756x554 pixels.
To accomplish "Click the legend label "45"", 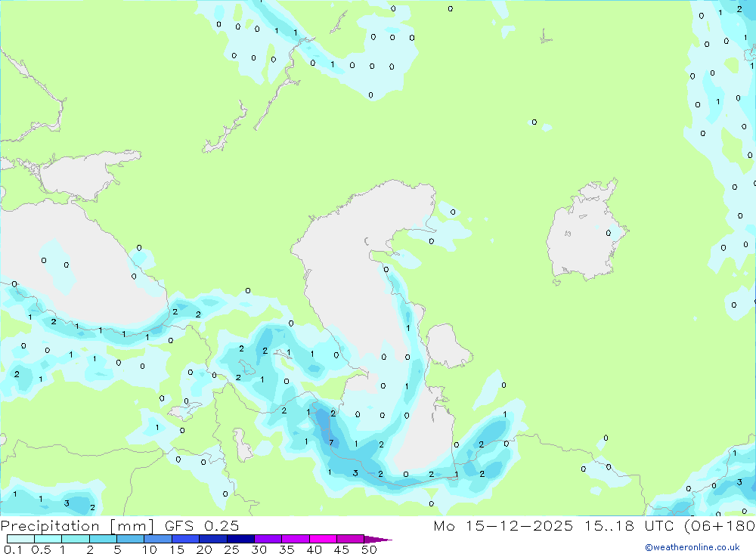I will click(x=342, y=549).
